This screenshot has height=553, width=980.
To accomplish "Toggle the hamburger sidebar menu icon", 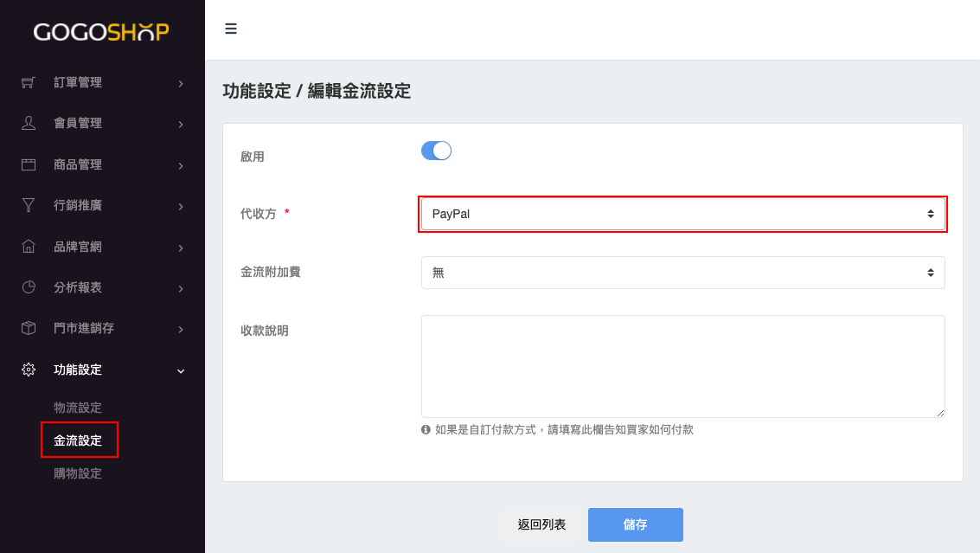I will point(231,29).
